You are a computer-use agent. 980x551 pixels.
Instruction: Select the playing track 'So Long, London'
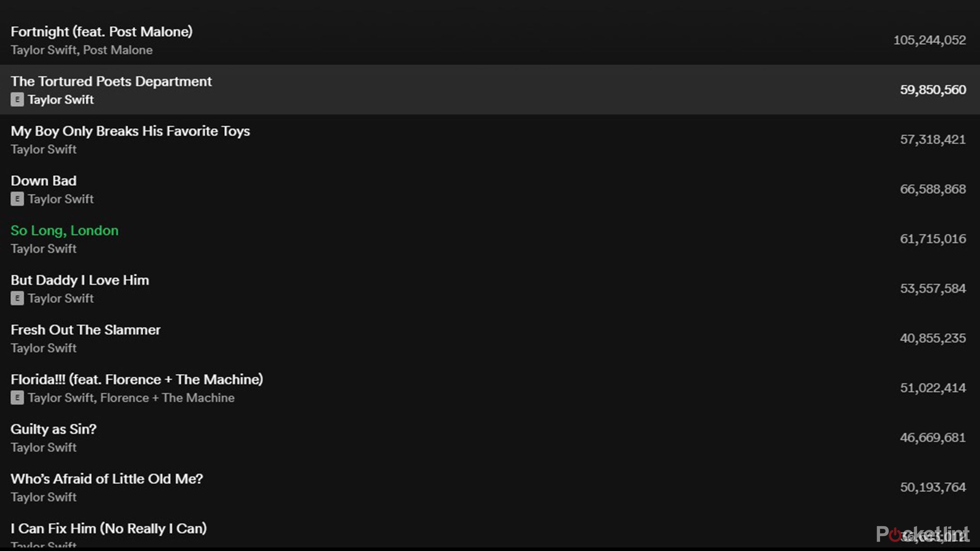point(65,231)
